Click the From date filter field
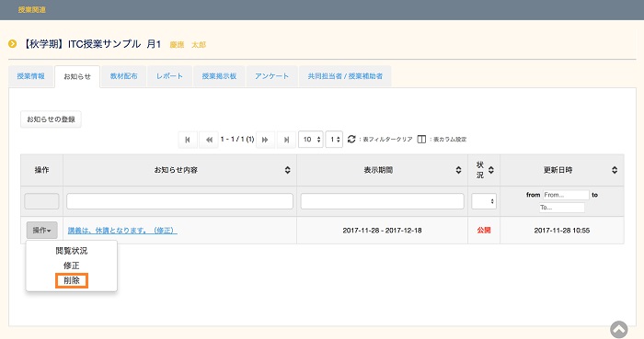Image resolution: width=644 pixels, height=339 pixels. (566, 195)
